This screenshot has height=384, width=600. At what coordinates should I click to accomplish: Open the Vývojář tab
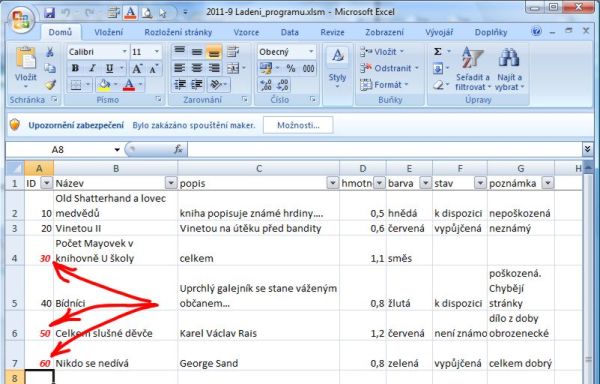[x=439, y=33]
